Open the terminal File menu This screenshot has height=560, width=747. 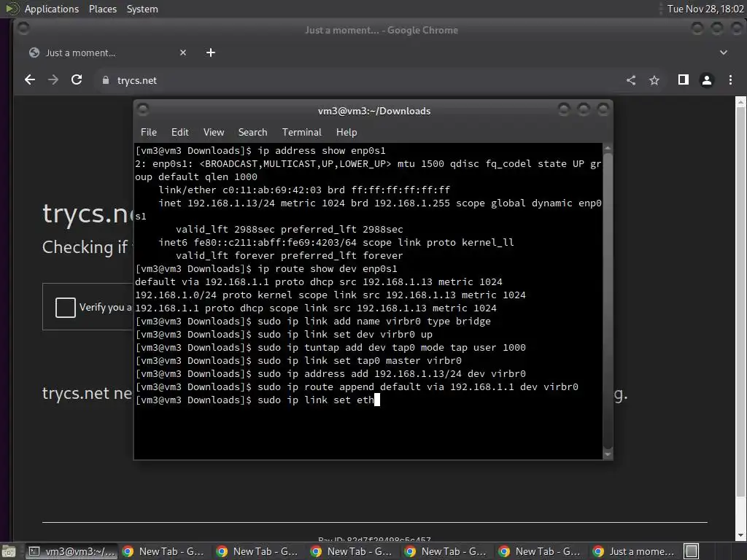pos(149,132)
